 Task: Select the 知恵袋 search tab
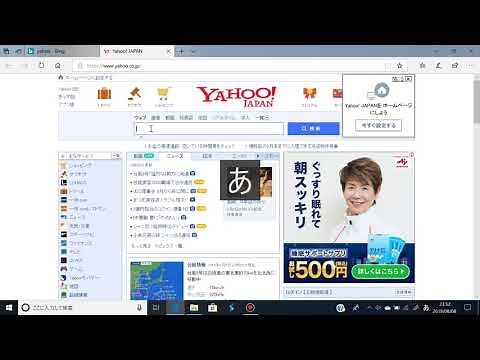pos(186,118)
